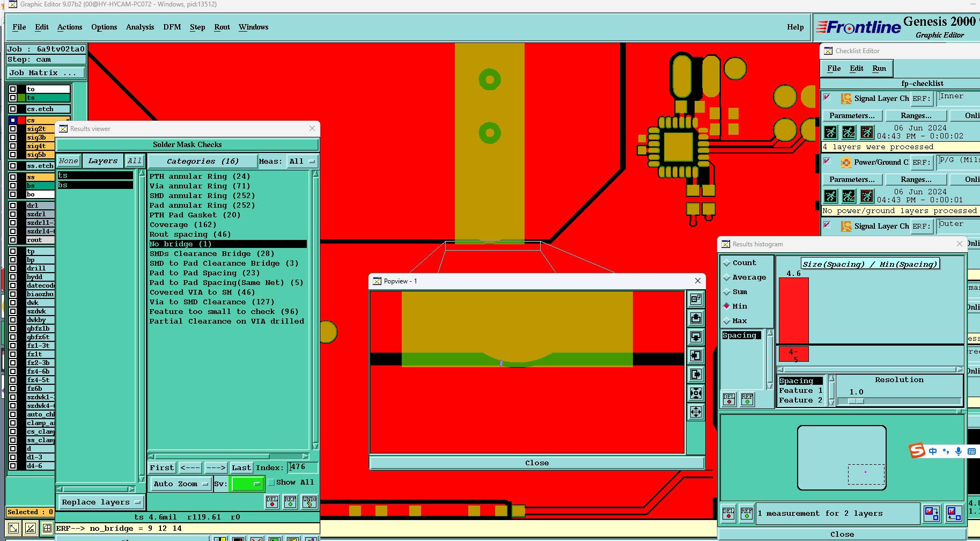
Task: Open the Analysis menu
Action: click(140, 27)
